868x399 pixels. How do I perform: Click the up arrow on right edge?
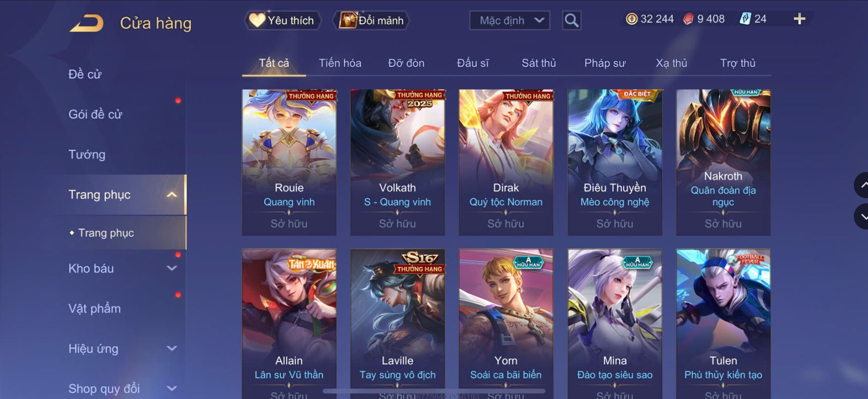tap(862, 185)
